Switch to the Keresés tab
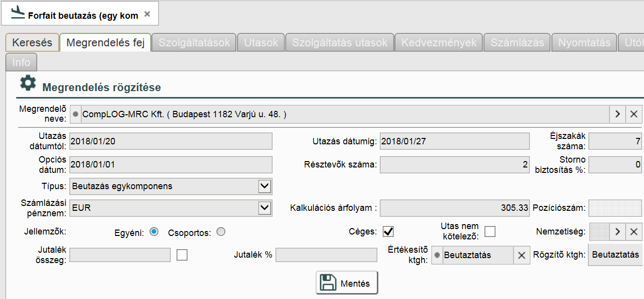 [32, 43]
